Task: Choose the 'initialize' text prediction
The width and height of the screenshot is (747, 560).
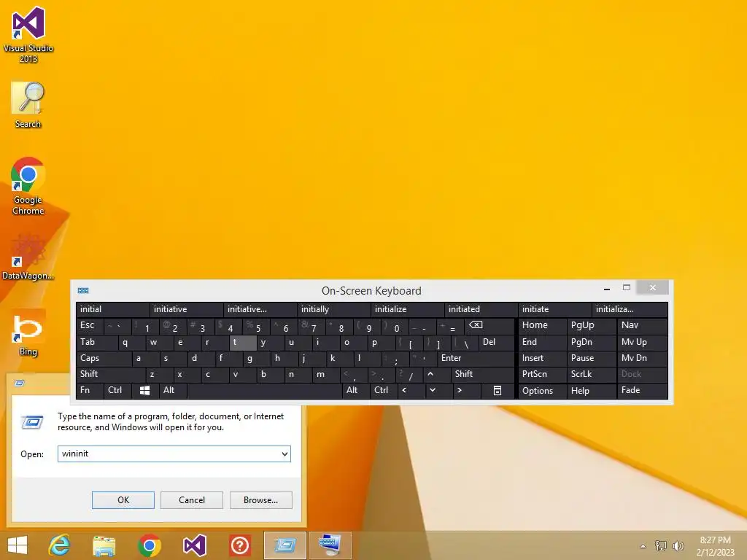Action: pyautogui.click(x=407, y=309)
